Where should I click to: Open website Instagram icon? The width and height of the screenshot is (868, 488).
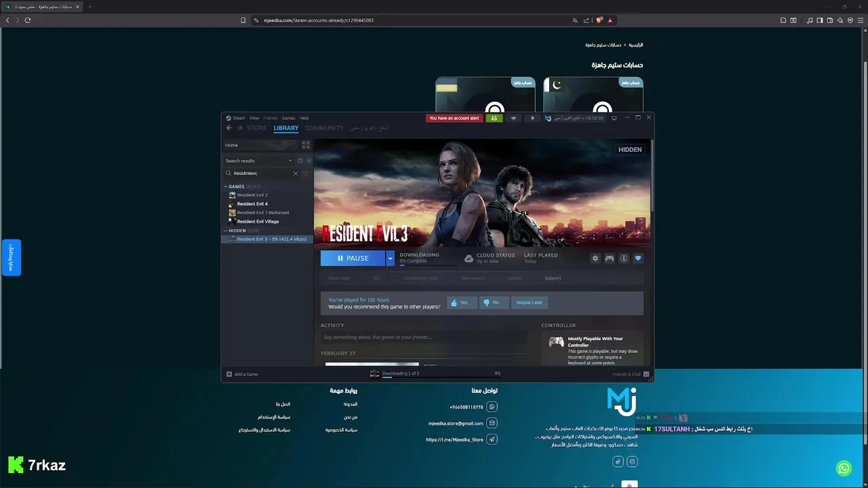point(632,462)
